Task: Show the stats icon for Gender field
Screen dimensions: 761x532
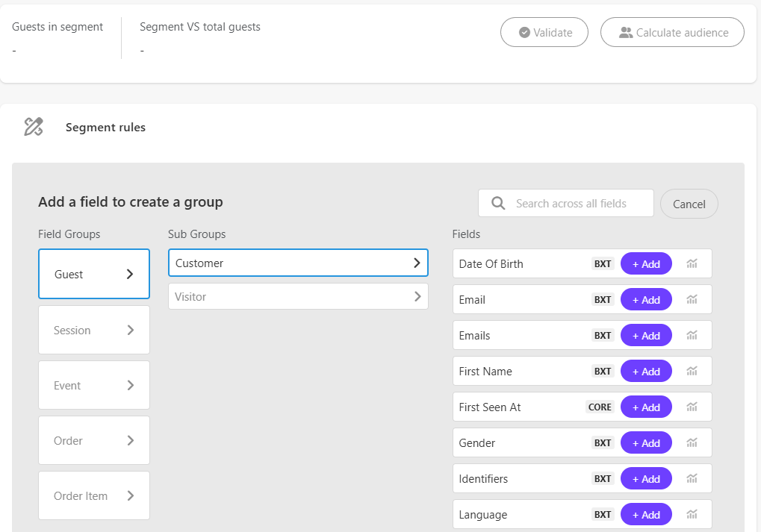Action: point(692,442)
